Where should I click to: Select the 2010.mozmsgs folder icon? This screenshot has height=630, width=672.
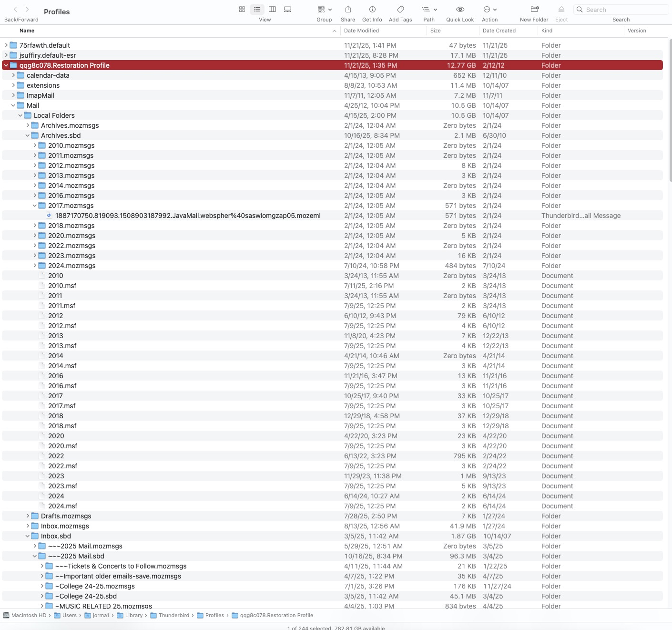coord(42,145)
